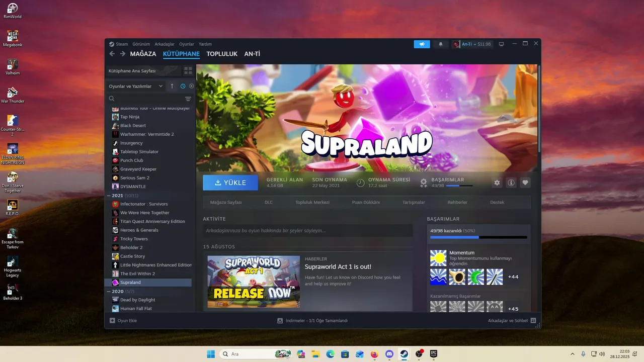Open the advanced filter options icon
The height and width of the screenshot is (362, 644).
tap(188, 99)
